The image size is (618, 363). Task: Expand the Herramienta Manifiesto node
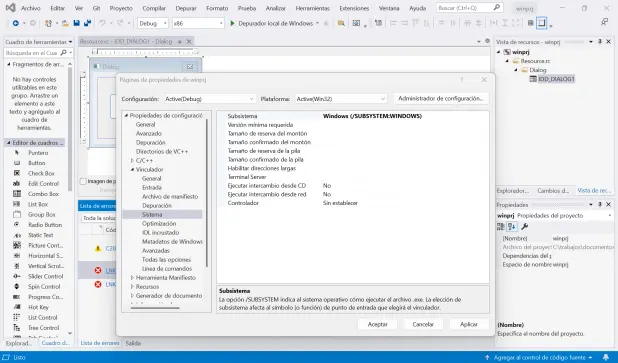point(132,277)
